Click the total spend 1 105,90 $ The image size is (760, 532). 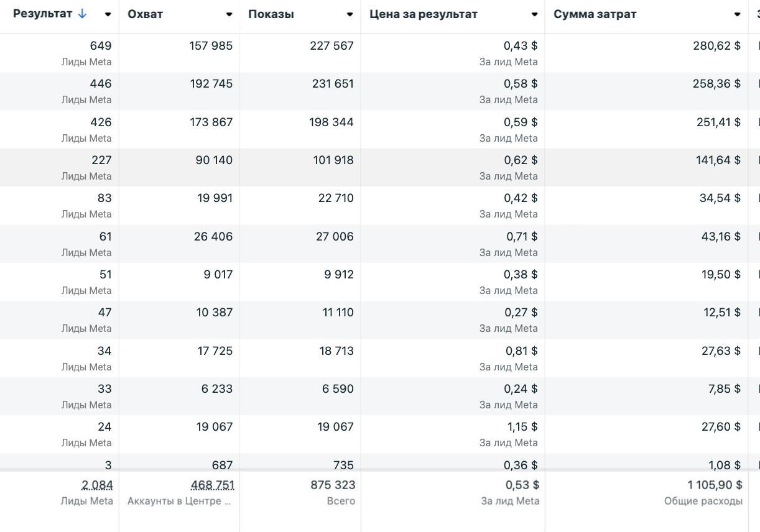tap(715, 485)
